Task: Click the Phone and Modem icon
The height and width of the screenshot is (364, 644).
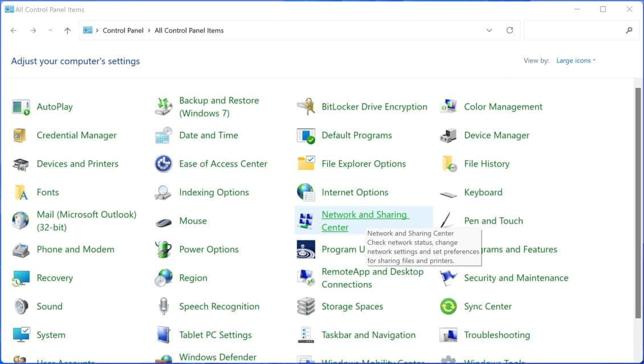Action: tap(21, 250)
